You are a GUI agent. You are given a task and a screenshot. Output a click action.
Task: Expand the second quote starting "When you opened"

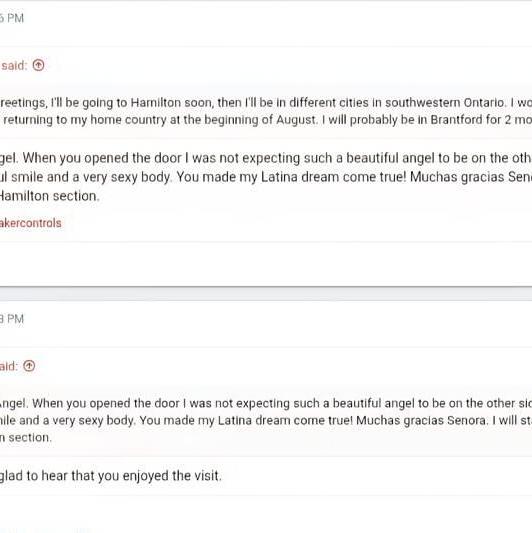(x=266, y=420)
